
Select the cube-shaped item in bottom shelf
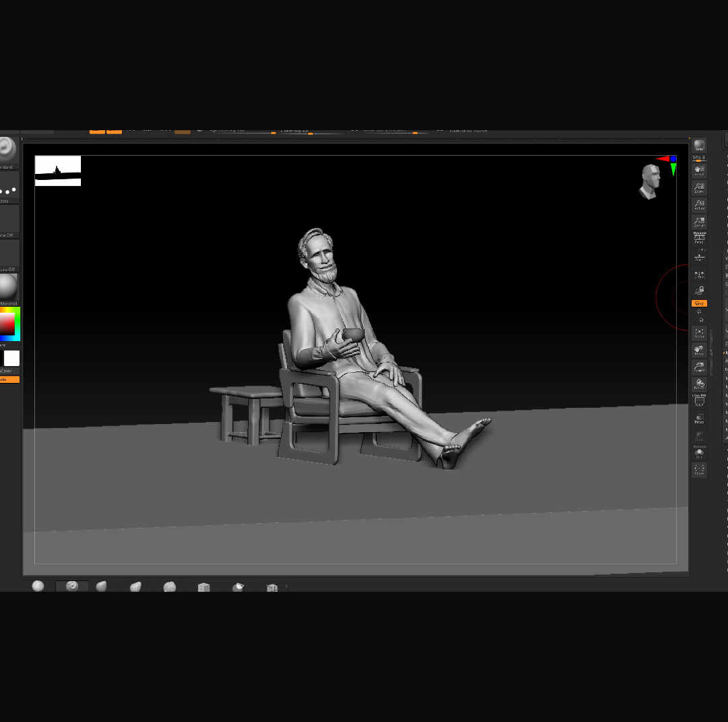coord(204,587)
